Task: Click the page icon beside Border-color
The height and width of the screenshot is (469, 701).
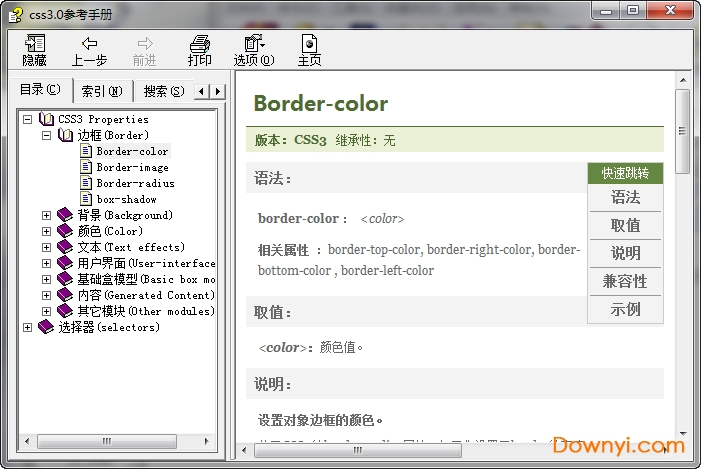Action: coord(86,151)
